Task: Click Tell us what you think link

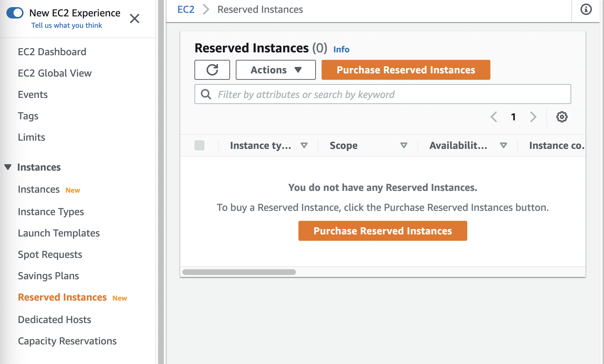Action: 67,25
